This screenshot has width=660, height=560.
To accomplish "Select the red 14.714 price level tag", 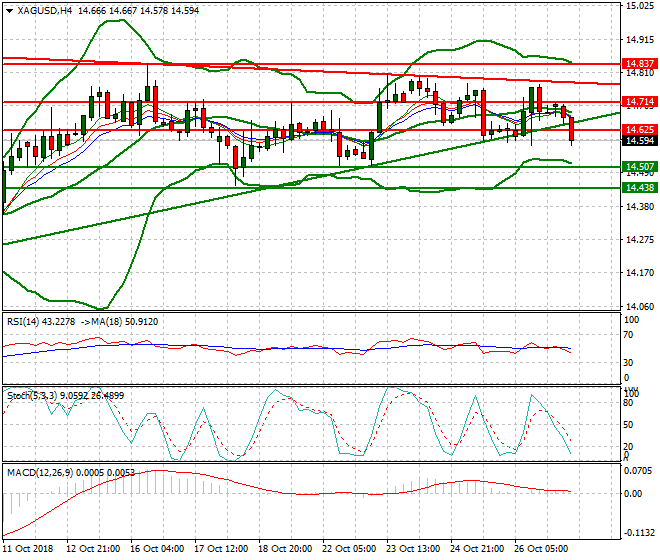I will [638, 102].
